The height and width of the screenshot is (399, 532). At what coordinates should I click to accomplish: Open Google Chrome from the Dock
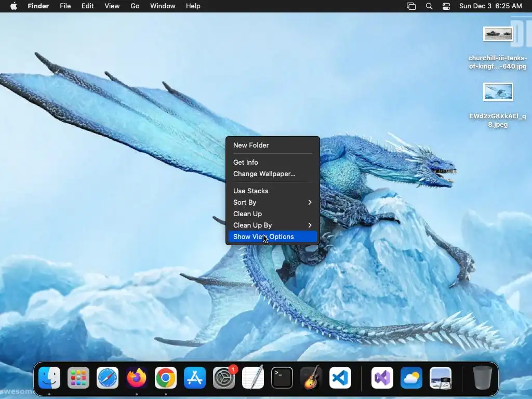166,378
